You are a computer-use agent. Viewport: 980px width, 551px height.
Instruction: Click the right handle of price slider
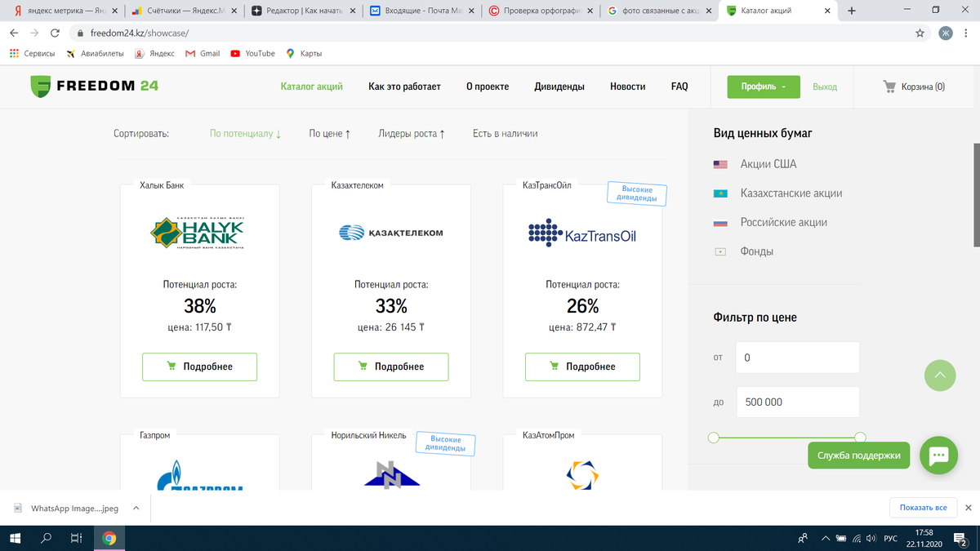click(x=860, y=438)
